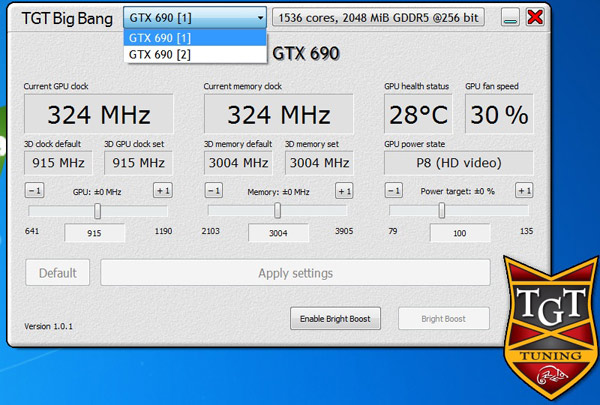600x405 pixels.
Task: Increase memory clock with plus one button
Action: click(x=343, y=191)
